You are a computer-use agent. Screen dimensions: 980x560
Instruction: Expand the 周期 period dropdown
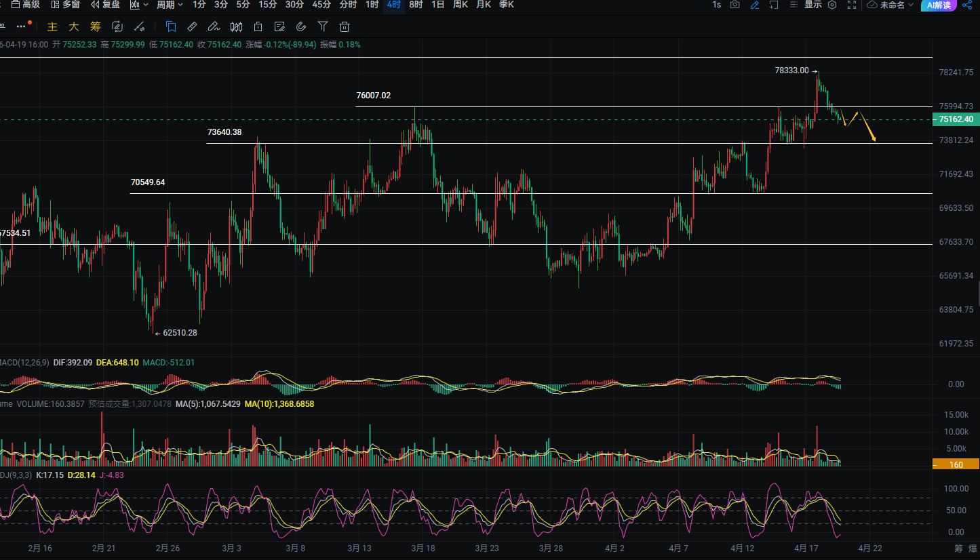point(170,5)
